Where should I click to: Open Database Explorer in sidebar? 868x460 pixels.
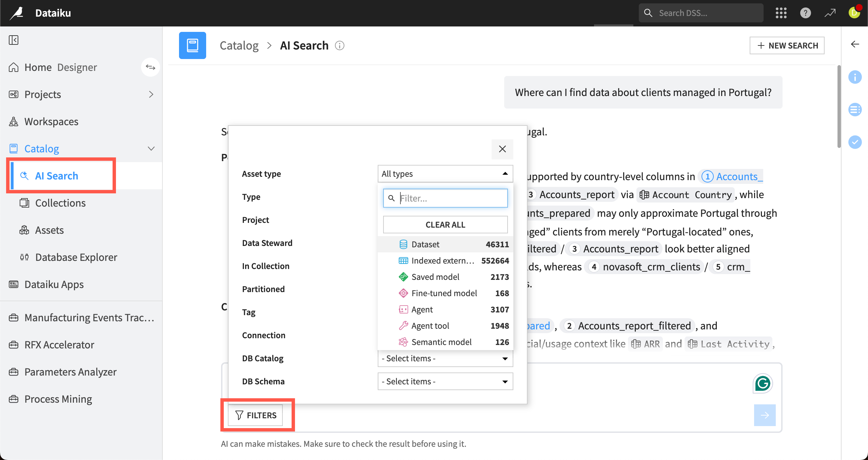(81, 257)
